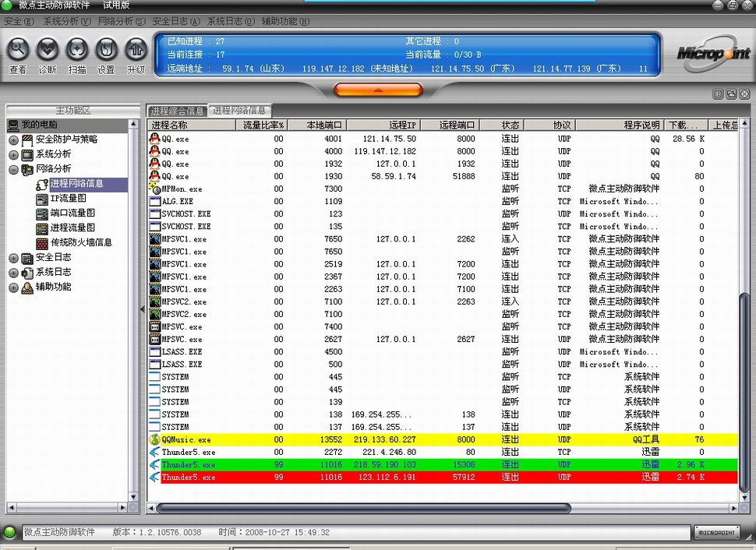Viewport: 756px width, 550px height.
Task: Click the 查看 magnifier toolbar icon
Action: (19, 50)
